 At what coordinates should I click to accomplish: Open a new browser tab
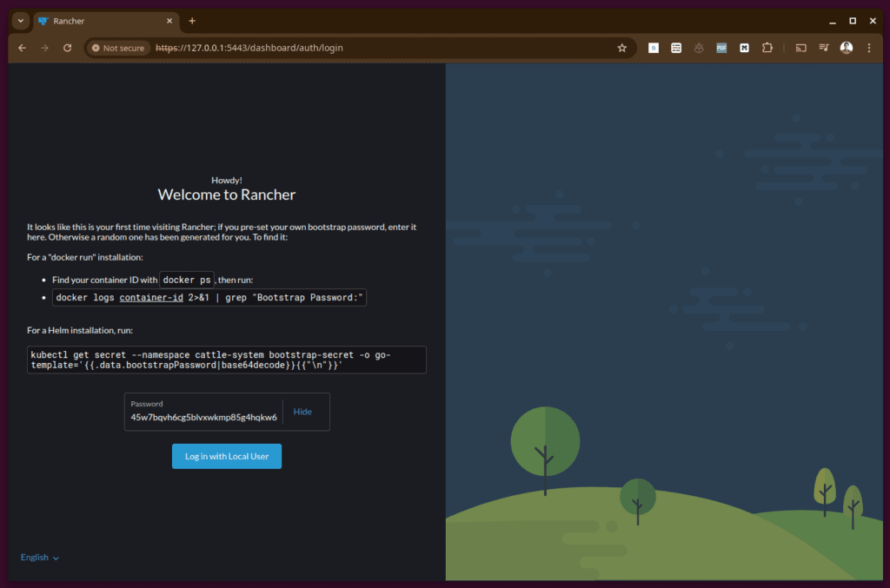[192, 21]
